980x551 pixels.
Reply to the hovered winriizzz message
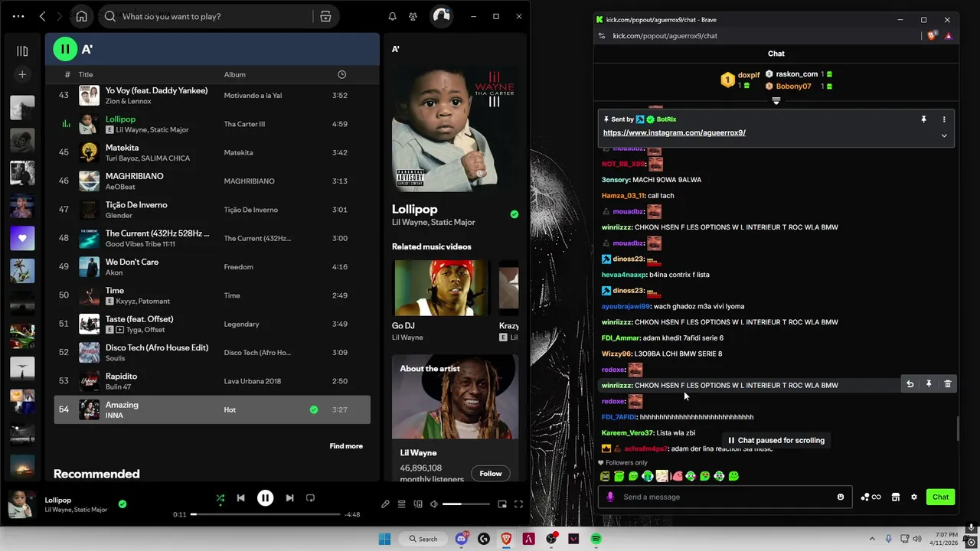[x=910, y=384]
